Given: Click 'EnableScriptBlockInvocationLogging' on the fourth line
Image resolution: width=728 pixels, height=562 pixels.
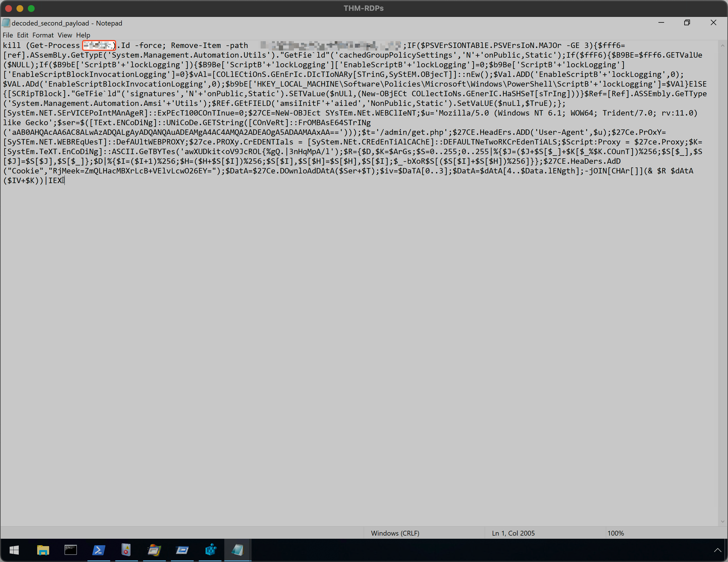Looking at the screenshot, I should click(x=89, y=74).
